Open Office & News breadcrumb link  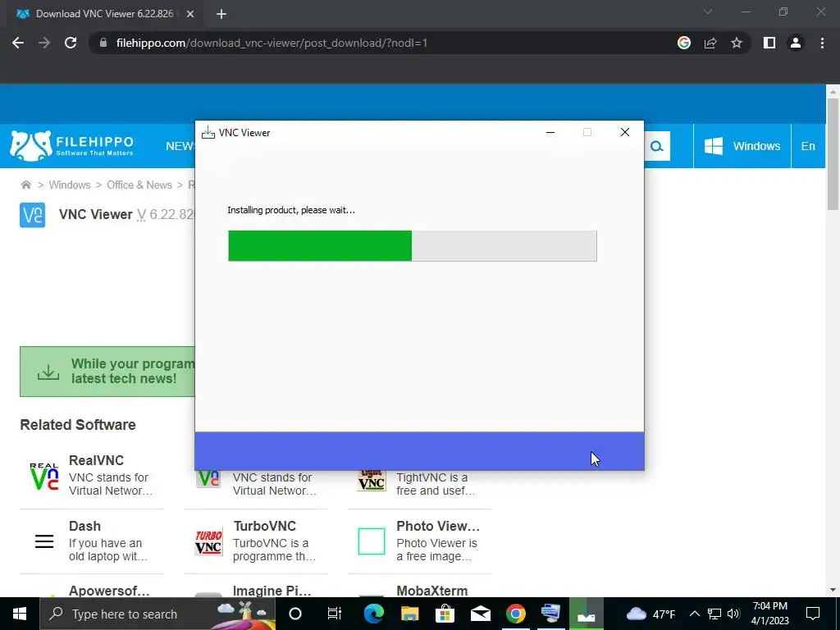[x=139, y=185]
